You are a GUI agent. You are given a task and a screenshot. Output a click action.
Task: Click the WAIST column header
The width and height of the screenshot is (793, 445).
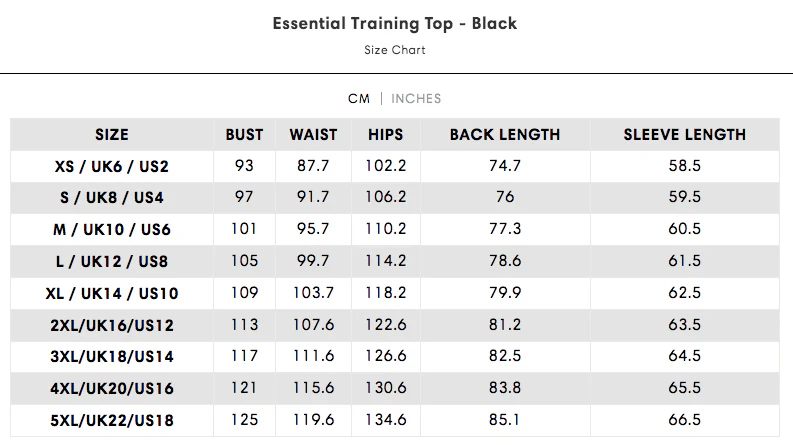click(313, 134)
